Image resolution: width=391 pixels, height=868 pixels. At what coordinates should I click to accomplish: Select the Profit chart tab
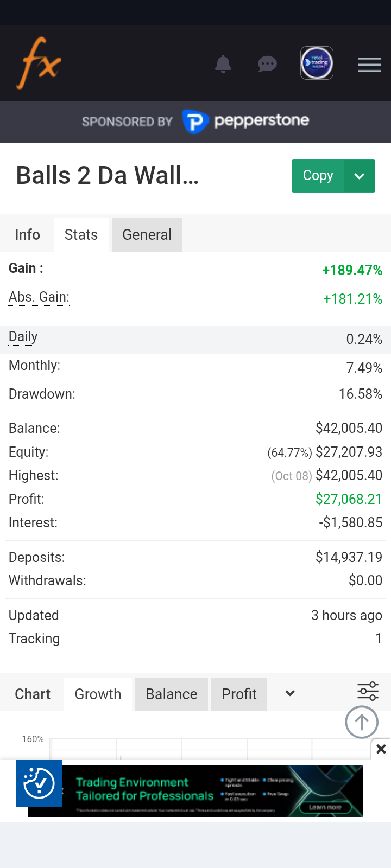point(239,694)
